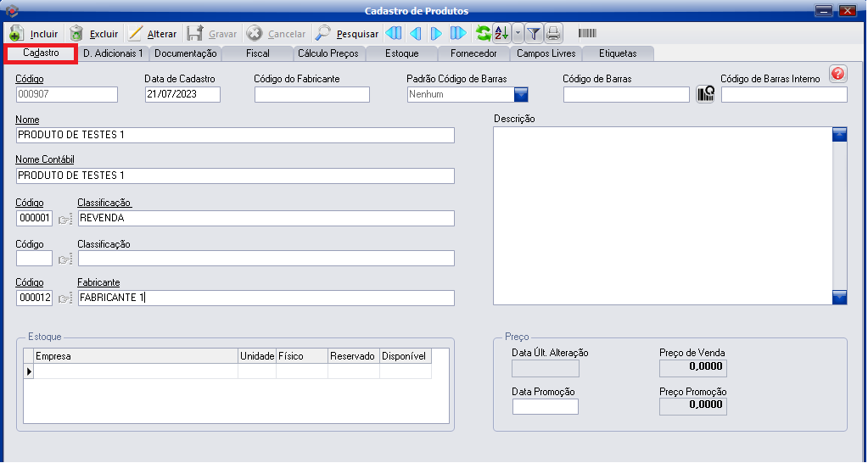
Task: Click the Data Promoção input field
Action: coord(545,407)
